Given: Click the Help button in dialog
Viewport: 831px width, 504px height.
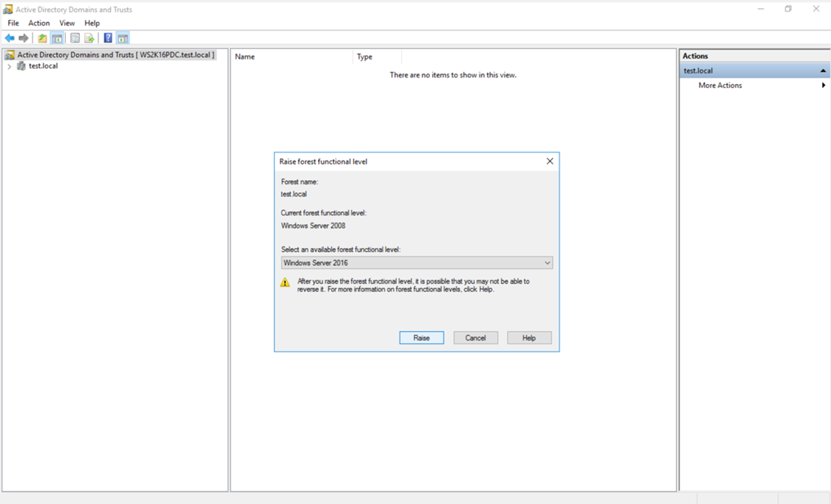Looking at the screenshot, I should point(529,338).
